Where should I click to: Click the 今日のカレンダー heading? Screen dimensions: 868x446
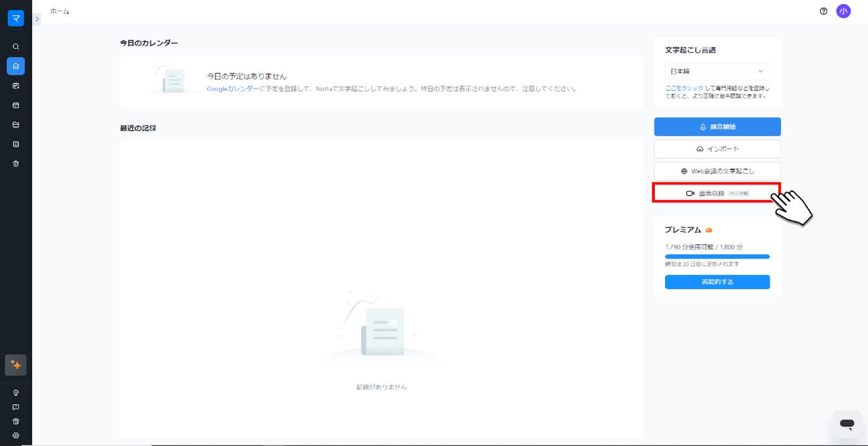[x=149, y=43]
